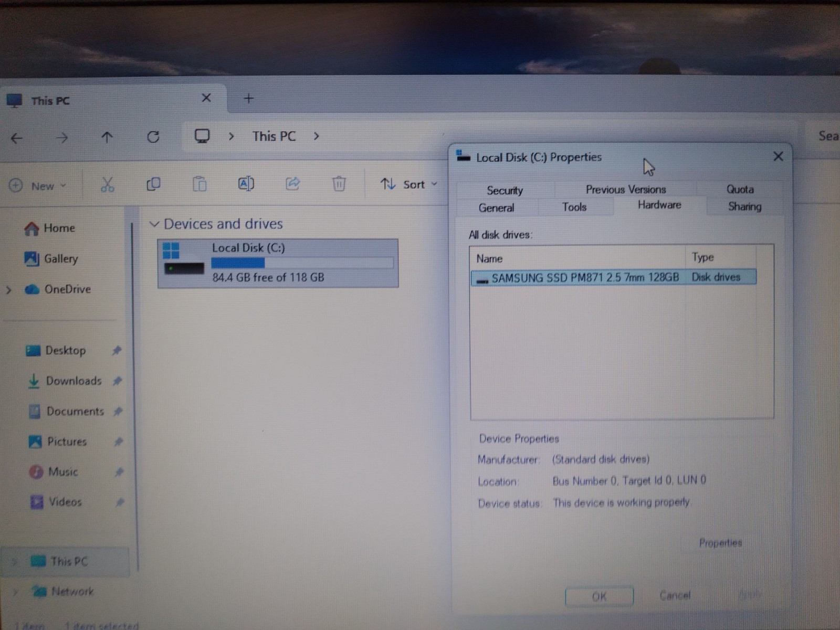Viewport: 840px width, 630px height.
Task: Click the pin icon next to Downloads
Action: pyautogui.click(x=117, y=381)
